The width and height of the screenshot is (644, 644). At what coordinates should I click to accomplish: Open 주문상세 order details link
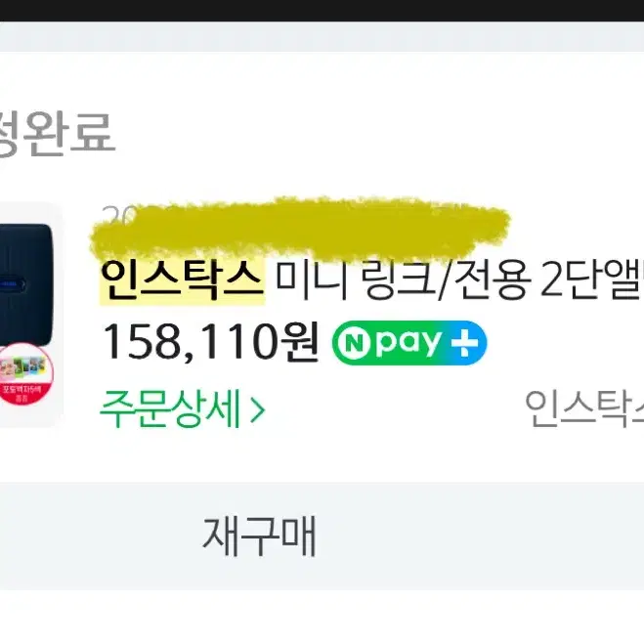pyautogui.click(x=183, y=409)
